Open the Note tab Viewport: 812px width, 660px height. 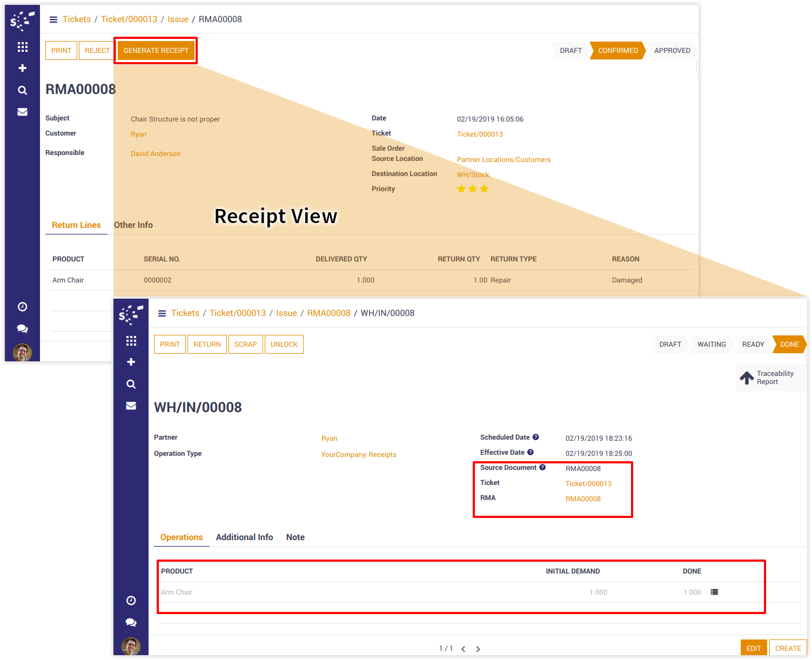tap(295, 537)
